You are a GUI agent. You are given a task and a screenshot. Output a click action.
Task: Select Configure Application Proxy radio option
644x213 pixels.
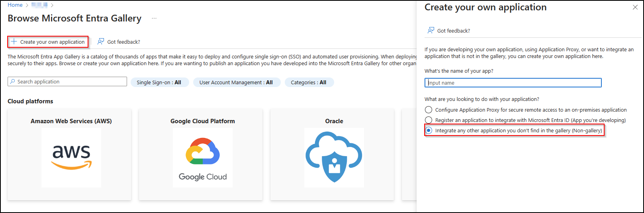(429, 110)
